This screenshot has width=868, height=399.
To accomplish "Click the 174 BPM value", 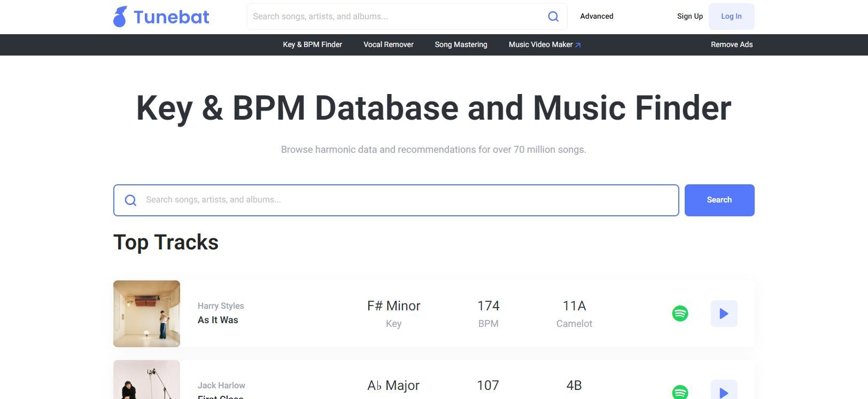I will (489, 306).
